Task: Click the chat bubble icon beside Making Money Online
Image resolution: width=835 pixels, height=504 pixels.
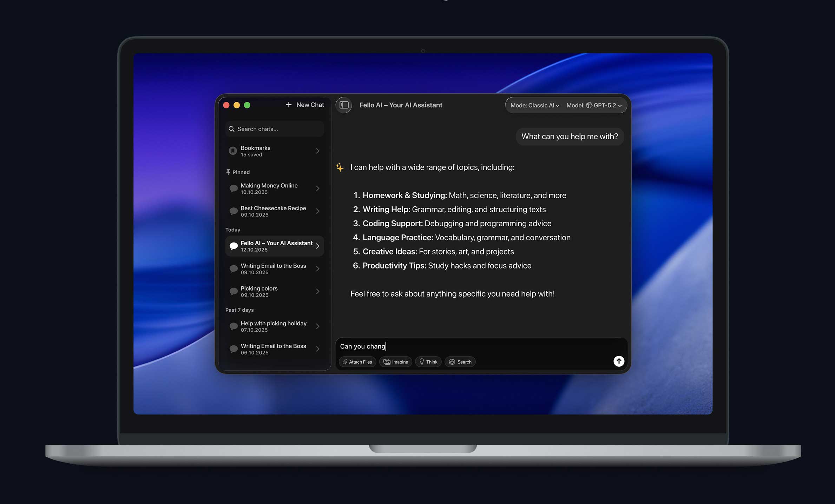Action: pos(233,188)
